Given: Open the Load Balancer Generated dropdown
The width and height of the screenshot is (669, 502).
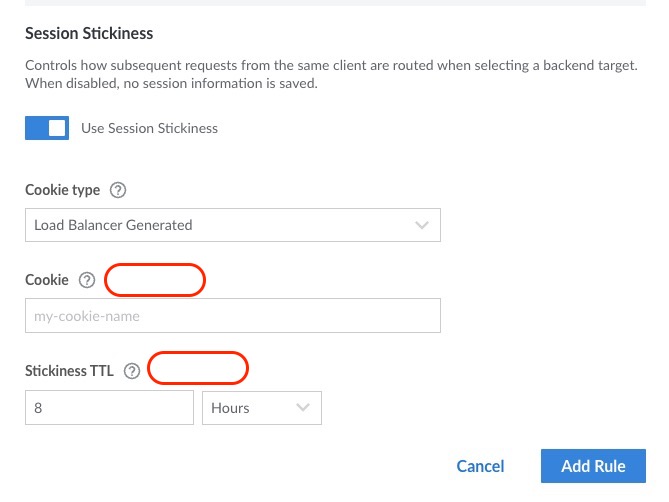Looking at the screenshot, I should pyautogui.click(x=232, y=225).
